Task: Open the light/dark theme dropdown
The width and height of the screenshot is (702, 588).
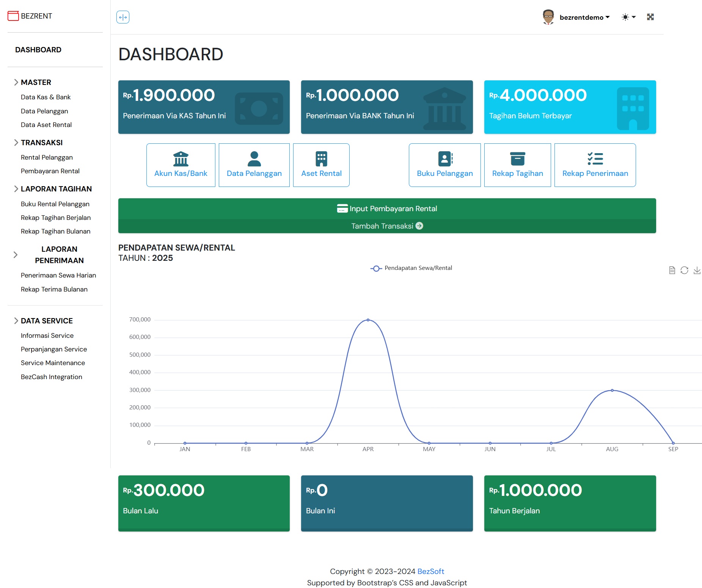Action: click(628, 17)
